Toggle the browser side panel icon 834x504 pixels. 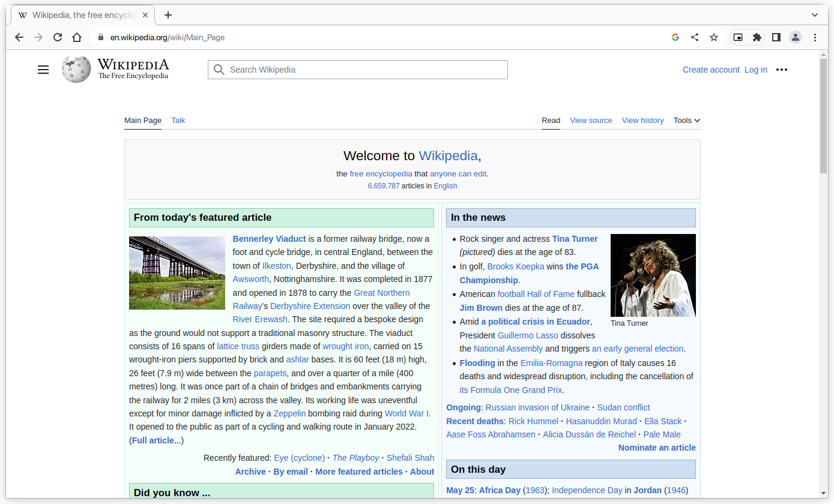click(776, 37)
